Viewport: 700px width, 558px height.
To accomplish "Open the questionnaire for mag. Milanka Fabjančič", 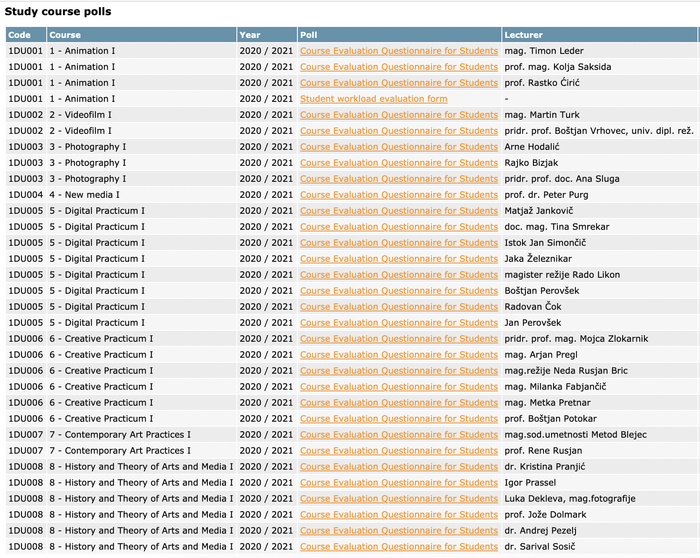I will click(399, 387).
